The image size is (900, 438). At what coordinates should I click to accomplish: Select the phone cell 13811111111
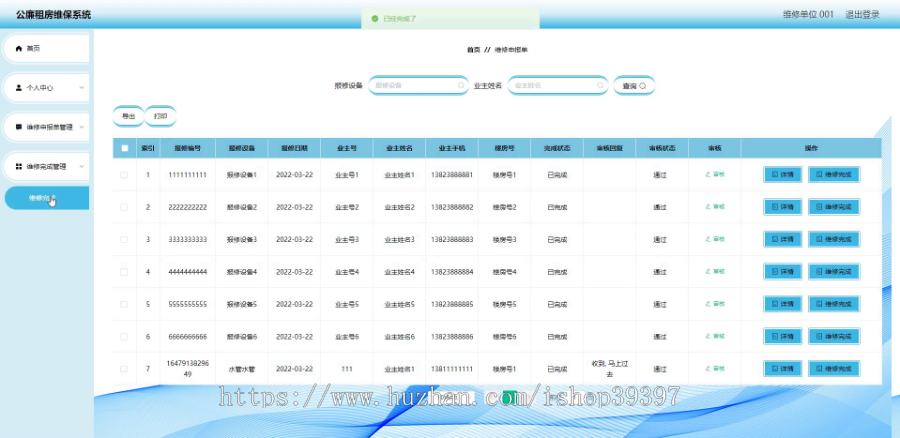click(x=452, y=369)
